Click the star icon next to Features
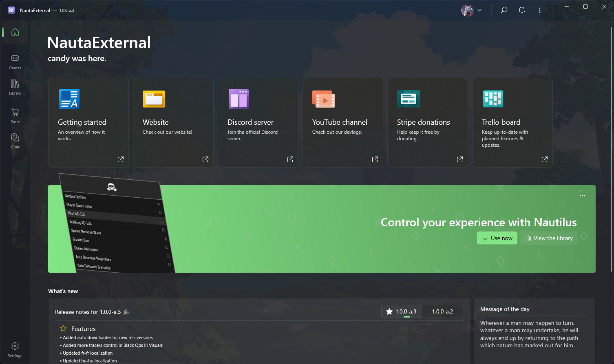This screenshot has width=614, height=364. (x=63, y=329)
